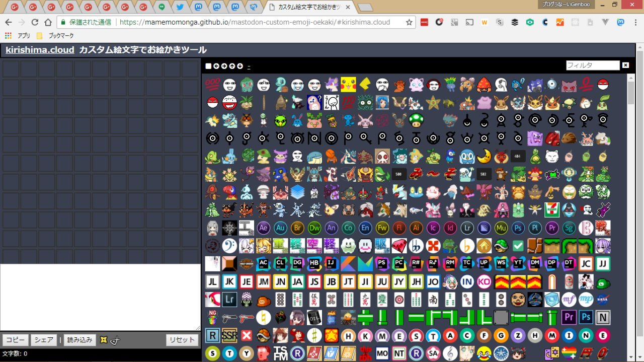Screen dimensions: 644x362
Task: Focus the white output text area
Action: coord(100,297)
